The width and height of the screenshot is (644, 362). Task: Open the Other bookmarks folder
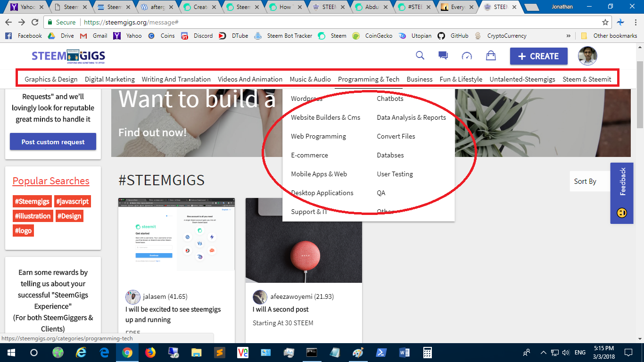(609, 36)
